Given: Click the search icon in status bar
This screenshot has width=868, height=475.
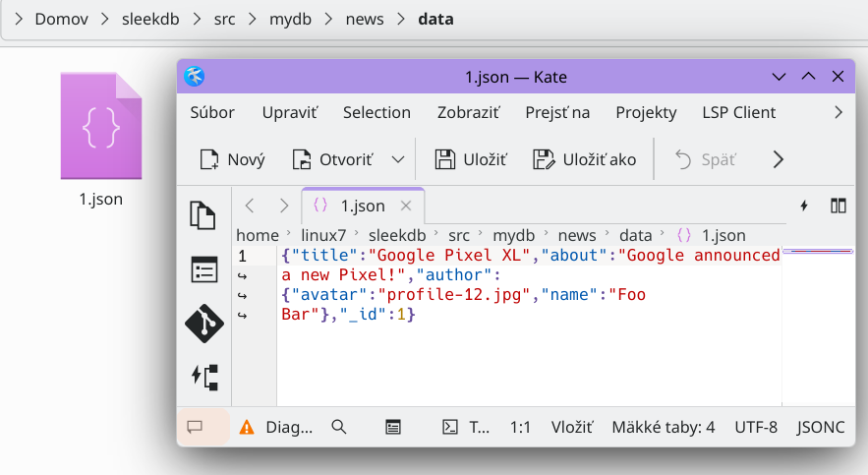Looking at the screenshot, I should (339, 427).
